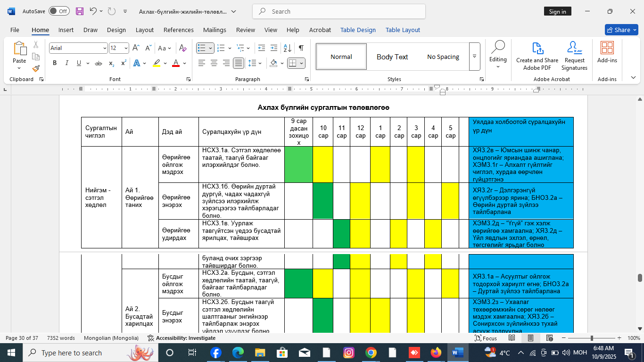Click the Sign in button

(x=557, y=11)
